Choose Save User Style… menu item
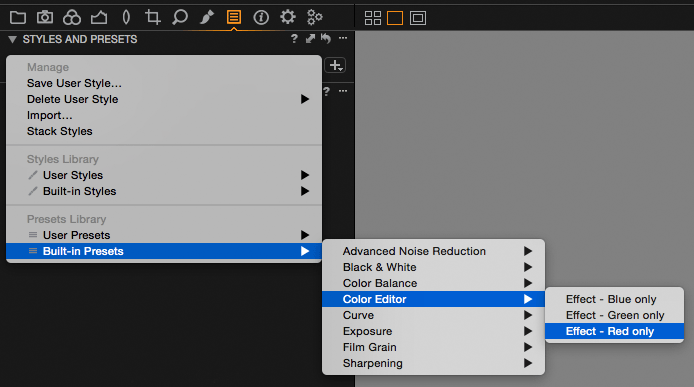 point(164,83)
